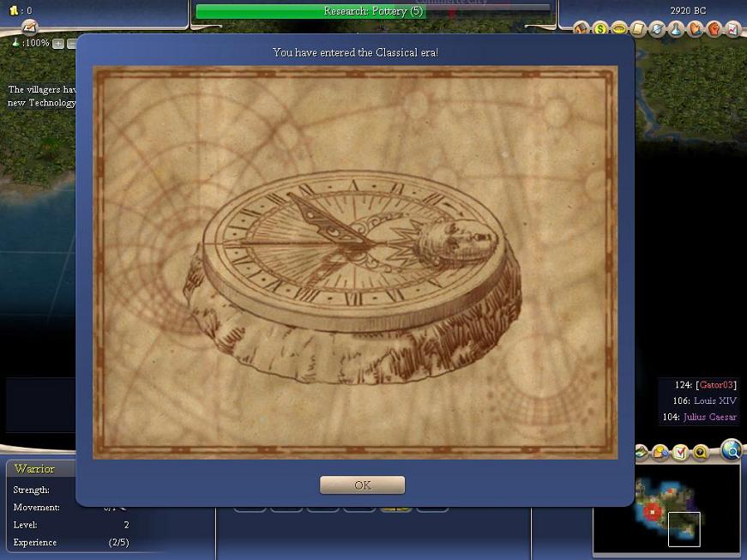This screenshot has width=747, height=560.
Task: Click the minimap red city area
Action: pos(652,512)
